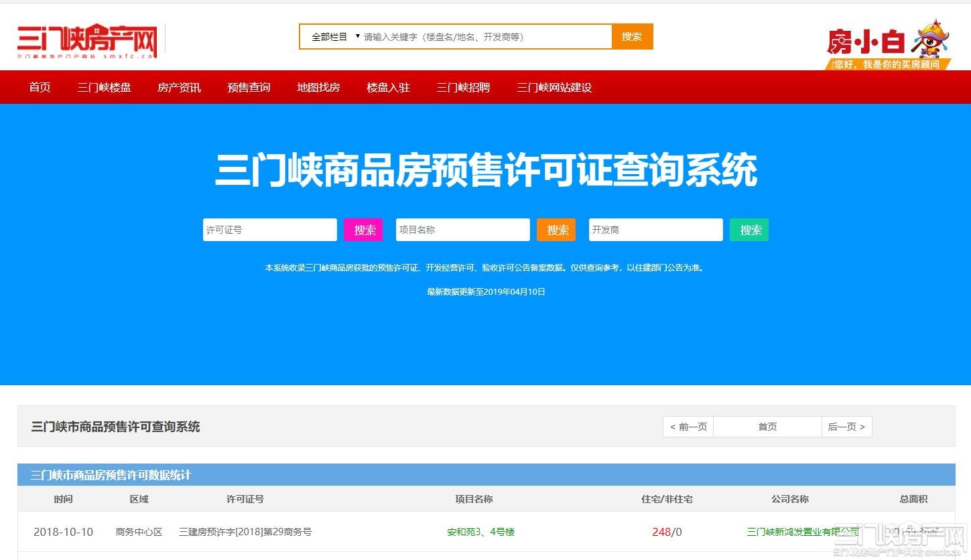Open the 三门峡招聘 navigation item
The width and height of the screenshot is (971, 560).
(463, 87)
